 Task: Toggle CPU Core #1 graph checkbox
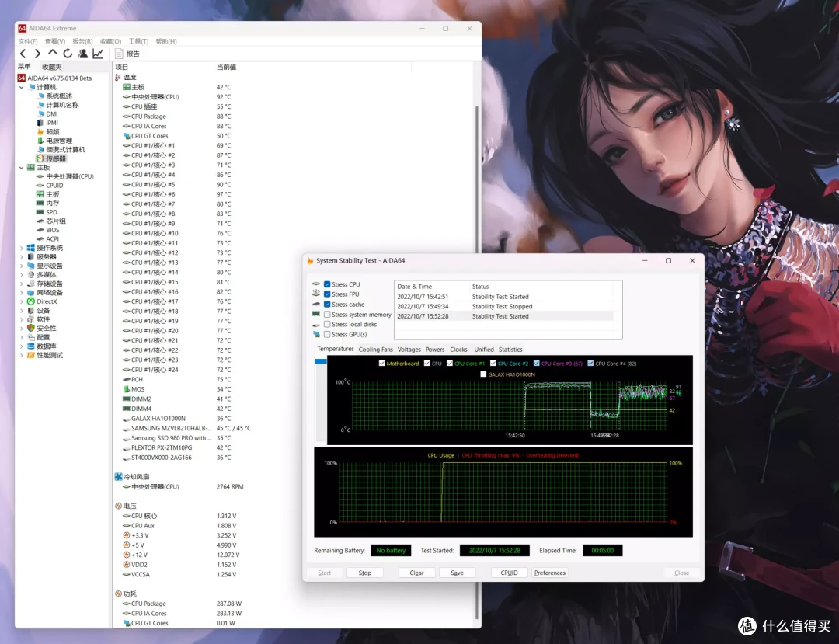click(x=450, y=364)
